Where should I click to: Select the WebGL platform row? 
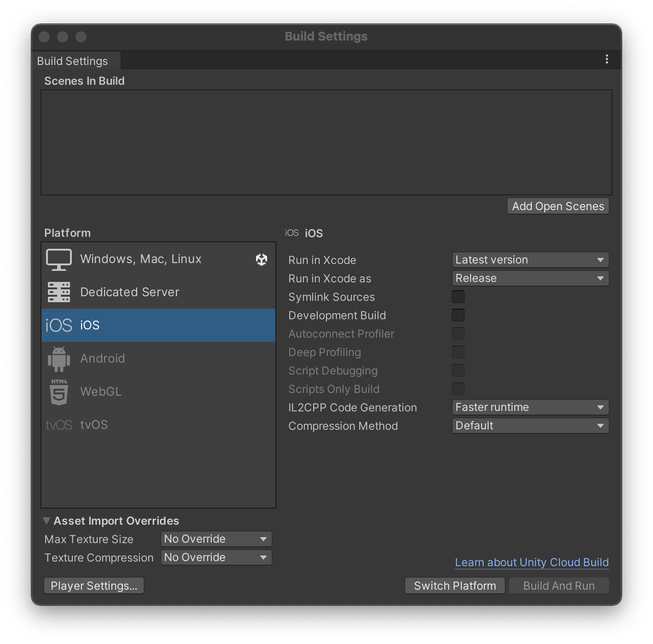pos(158,392)
